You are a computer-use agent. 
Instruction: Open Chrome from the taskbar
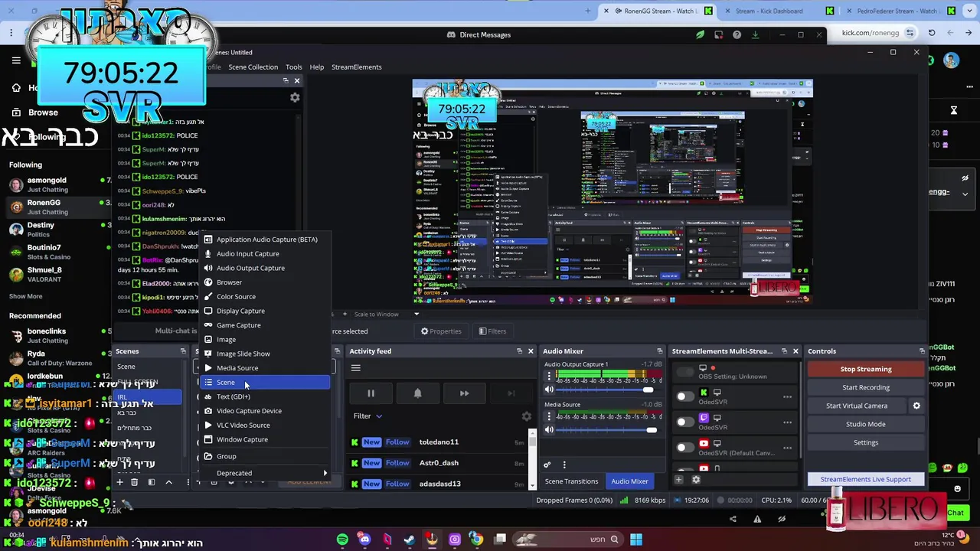tap(477, 540)
